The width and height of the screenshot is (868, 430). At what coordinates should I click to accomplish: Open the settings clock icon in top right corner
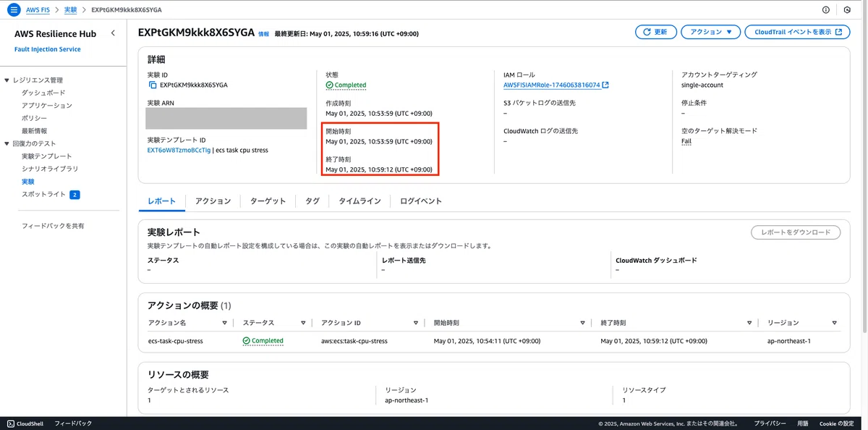[x=847, y=10]
